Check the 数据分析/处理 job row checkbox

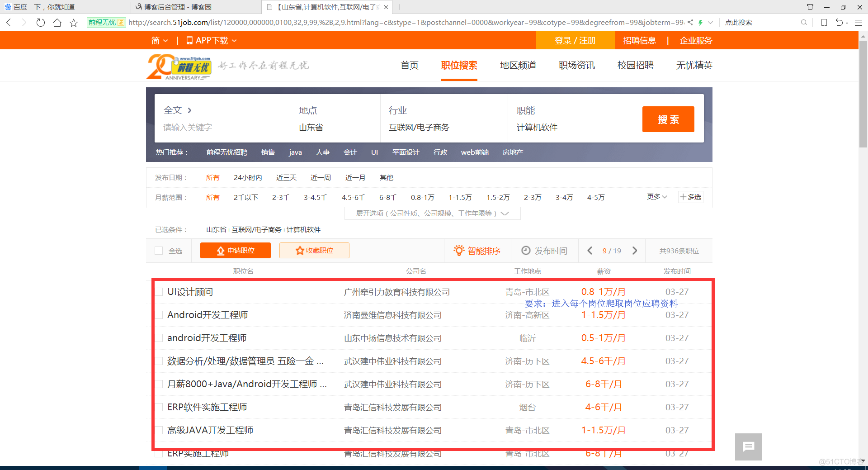159,361
